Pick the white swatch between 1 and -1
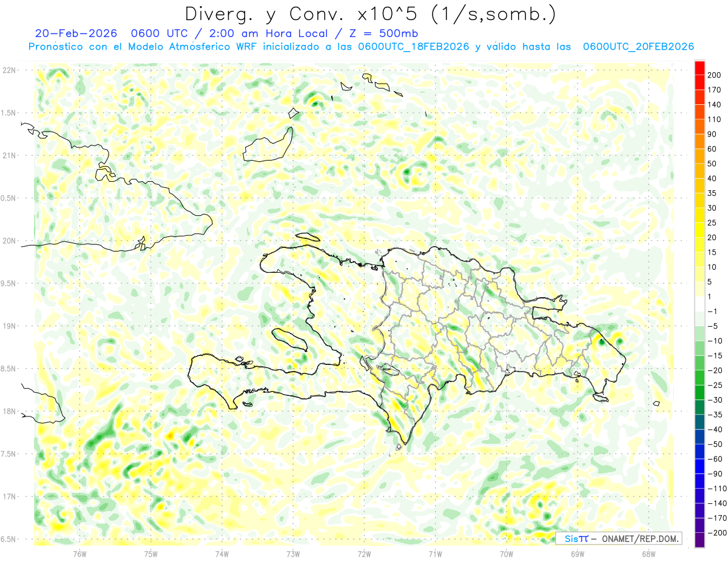This screenshot has width=728, height=562. (699, 304)
